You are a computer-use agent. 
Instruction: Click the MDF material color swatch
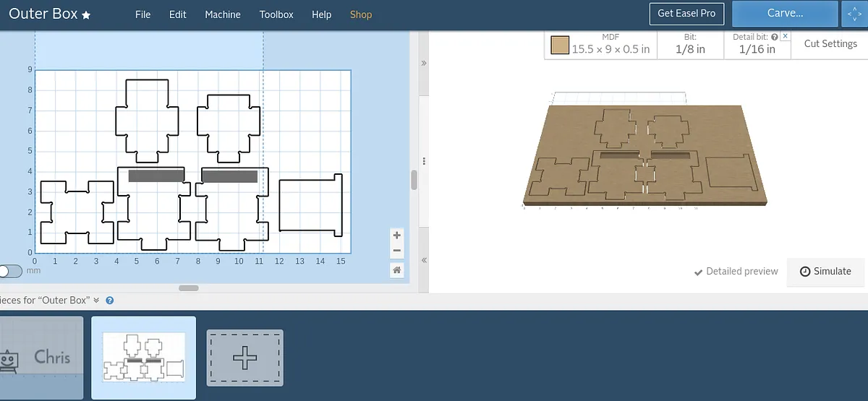point(560,46)
